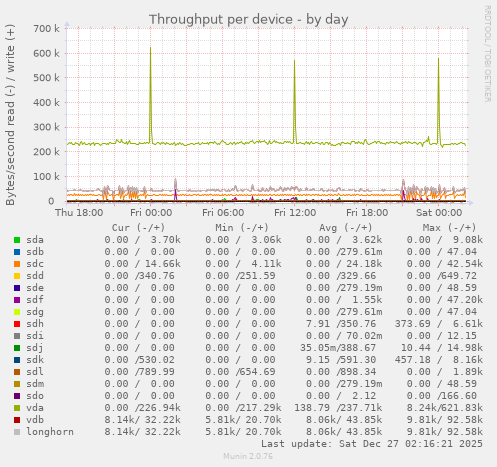Click the 'sdc' device label
The width and height of the screenshot is (497, 467).
point(35,264)
